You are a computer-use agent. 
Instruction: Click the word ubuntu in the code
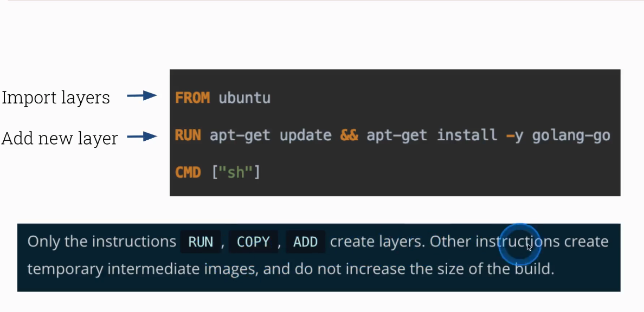coord(244,98)
